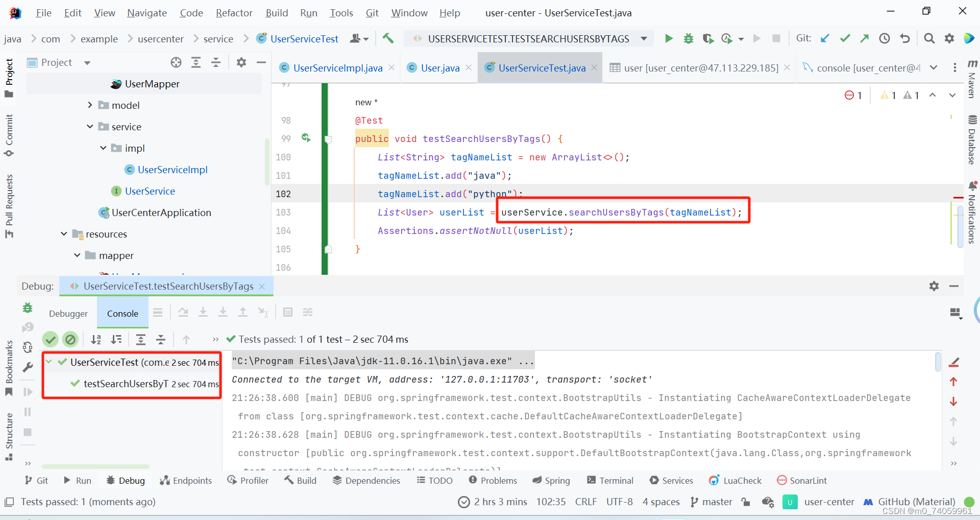Commit changes with Git checkmark icon
This screenshot has width=980, height=520.
(845, 38)
